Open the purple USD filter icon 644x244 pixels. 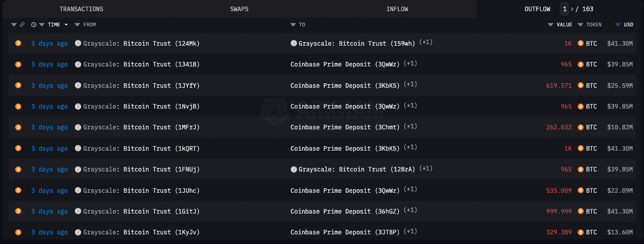point(618,24)
